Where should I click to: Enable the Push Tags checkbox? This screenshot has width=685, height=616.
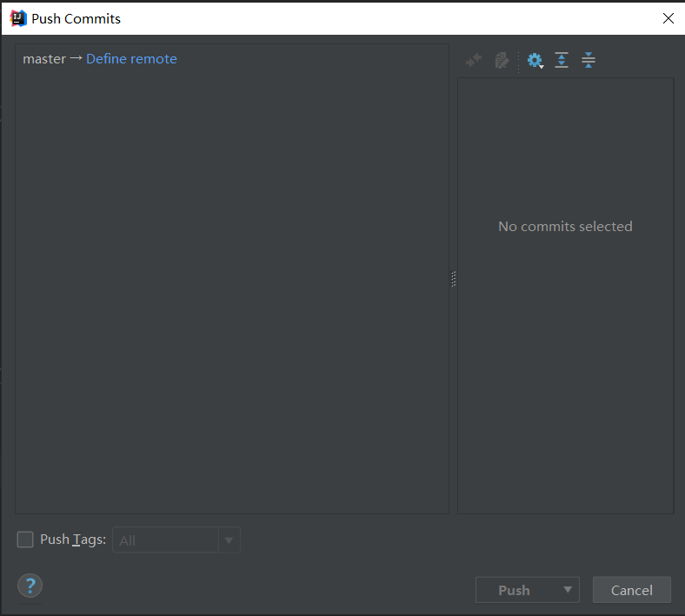[25, 540]
